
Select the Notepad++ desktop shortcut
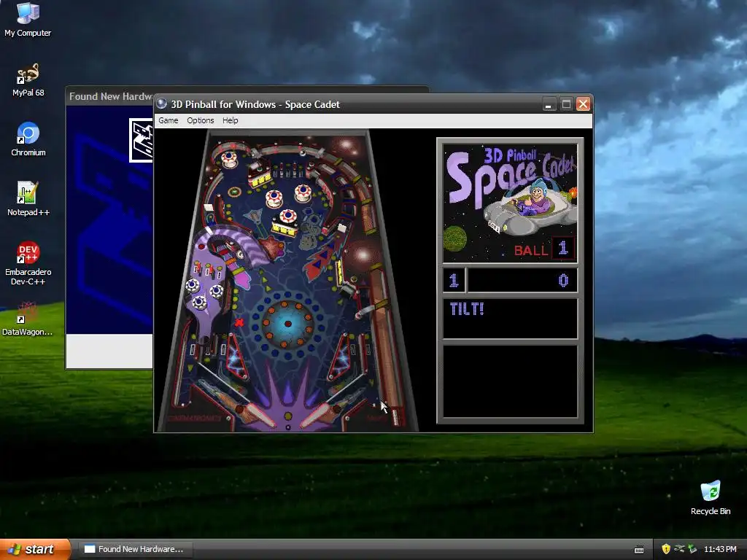pyautogui.click(x=28, y=199)
